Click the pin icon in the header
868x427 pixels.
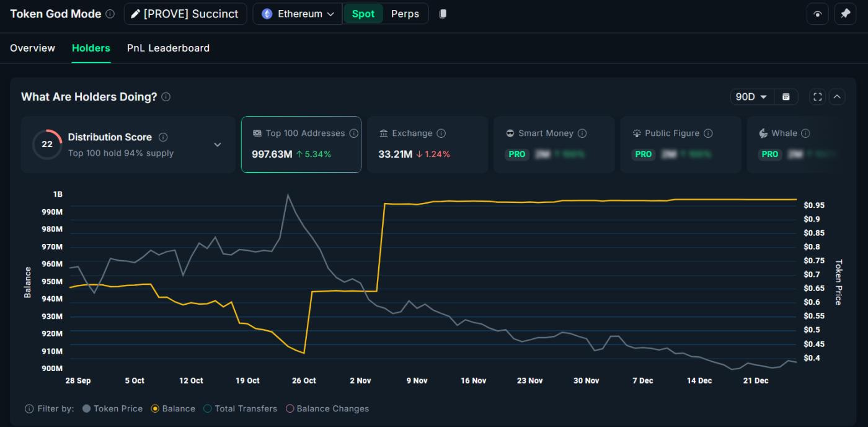pos(845,14)
